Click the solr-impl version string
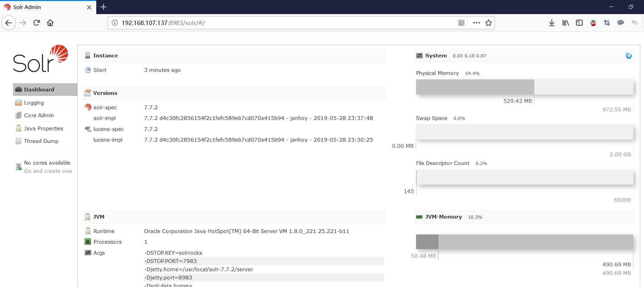The image size is (644, 287). tap(259, 118)
